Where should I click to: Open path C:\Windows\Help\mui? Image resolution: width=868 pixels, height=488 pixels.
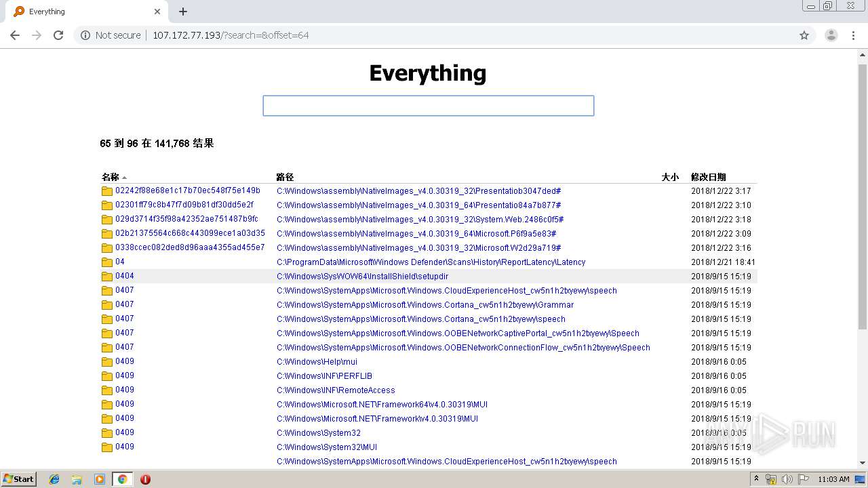point(317,362)
